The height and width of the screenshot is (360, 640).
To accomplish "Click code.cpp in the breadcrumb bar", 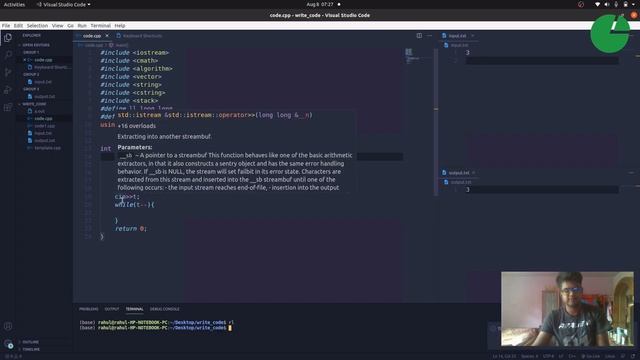I will tap(93, 45).
